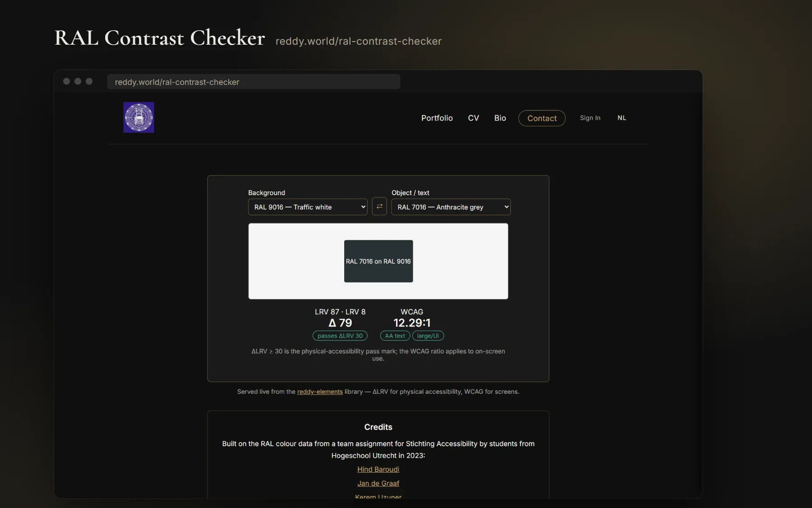
Task: Click the 'large/UI' badge
Action: tap(428, 336)
